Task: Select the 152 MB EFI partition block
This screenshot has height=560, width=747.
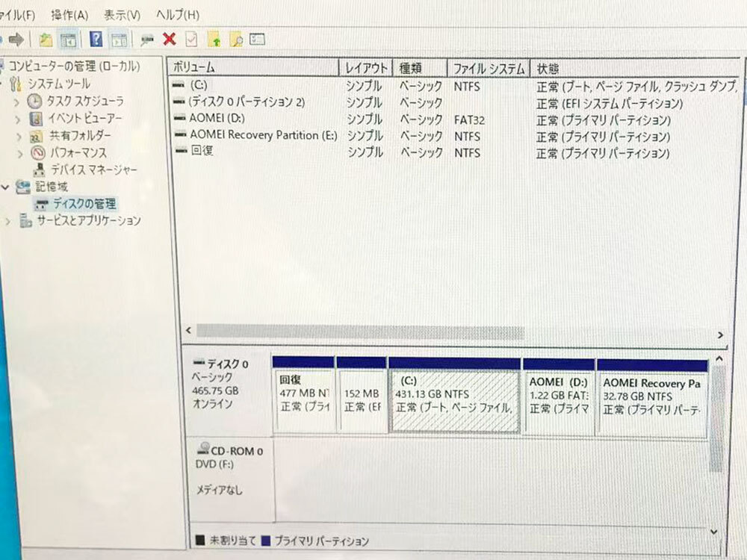Action: (362, 395)
